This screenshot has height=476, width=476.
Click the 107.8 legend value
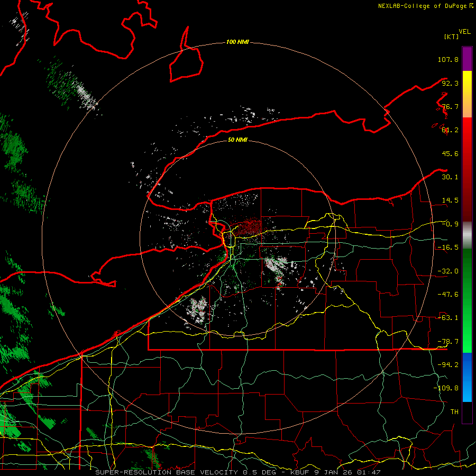(x=448, y=59)
